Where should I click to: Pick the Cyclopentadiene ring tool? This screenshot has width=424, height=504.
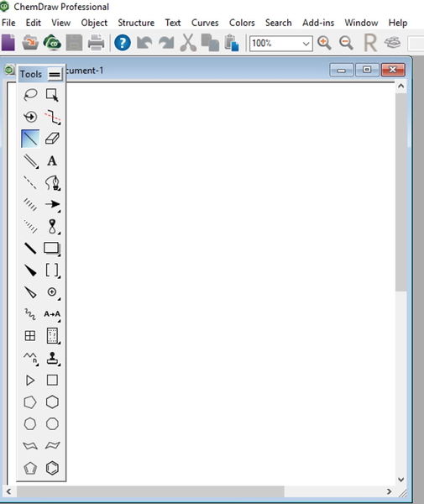pyautogui.click(x=30, y=468)
